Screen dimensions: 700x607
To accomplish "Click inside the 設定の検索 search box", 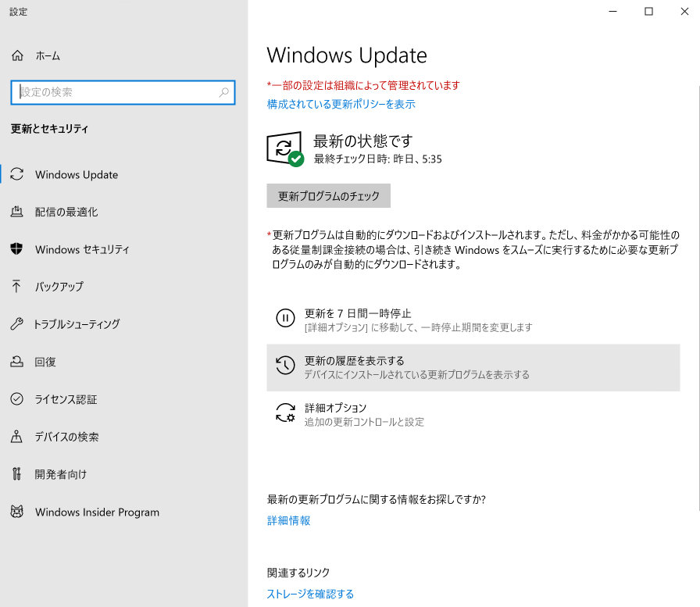I will (x=123, y=92).
